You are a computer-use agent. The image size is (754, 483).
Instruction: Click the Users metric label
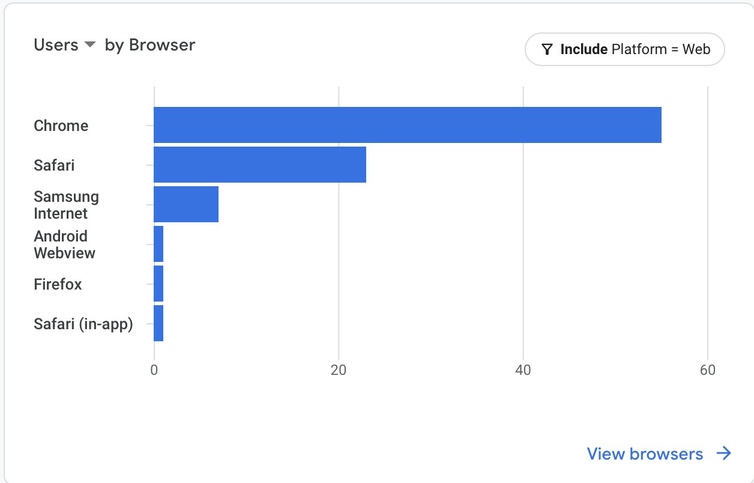[56, 45]
